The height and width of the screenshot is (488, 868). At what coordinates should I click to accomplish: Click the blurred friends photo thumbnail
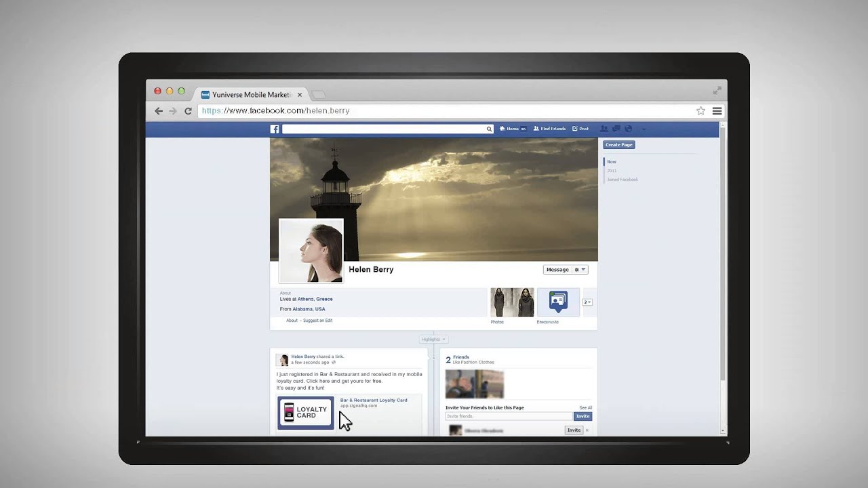coord(475,384)
